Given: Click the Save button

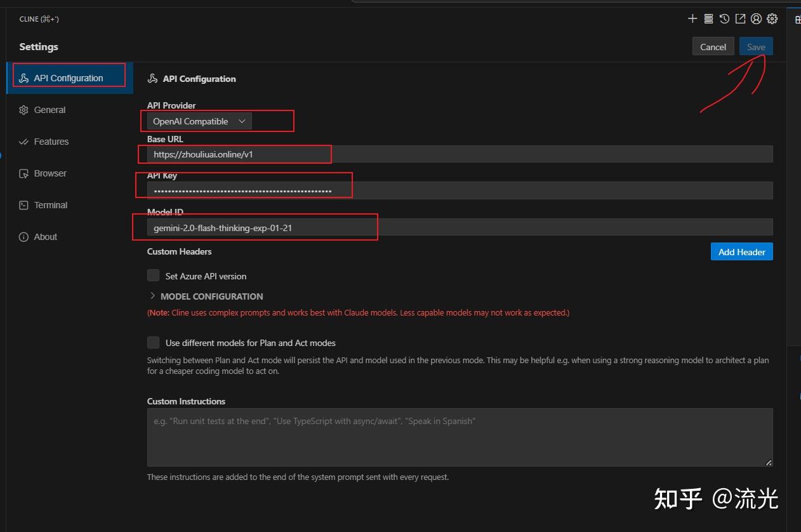Looking at the screenshot, I should [756, 47].
